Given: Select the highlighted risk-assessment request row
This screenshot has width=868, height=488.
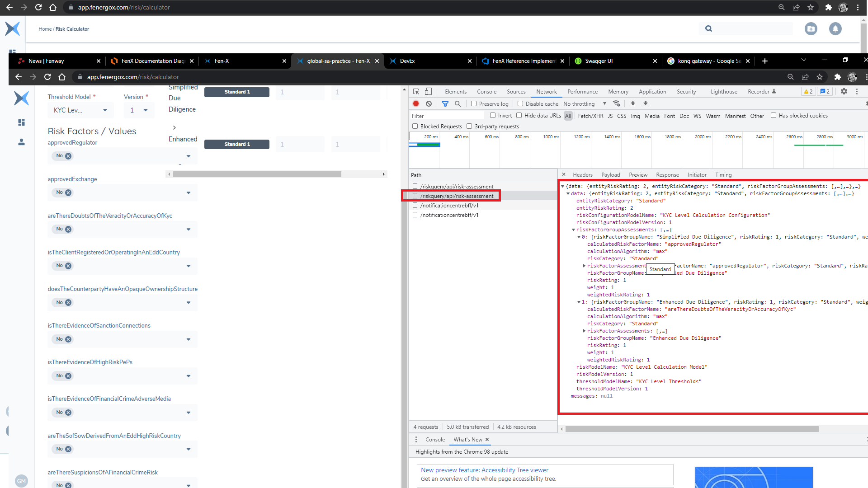Looking at the screenshot, I should point(457,196).
